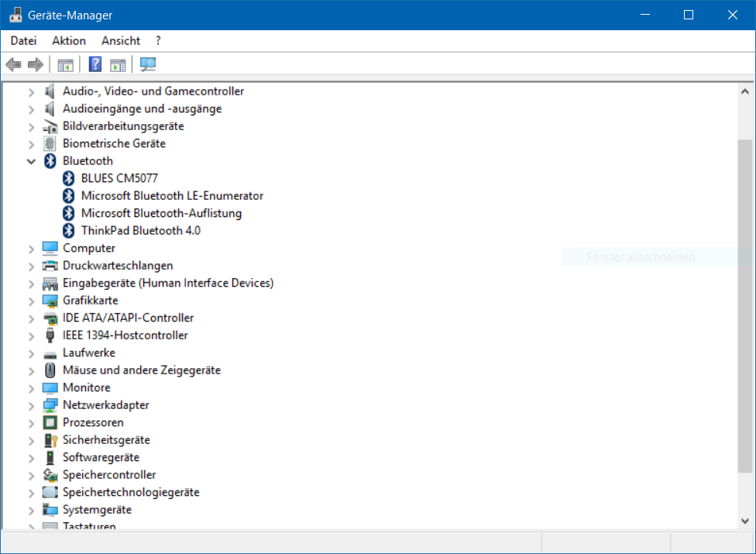Select the Grafikkarte row

pos(90,301)
